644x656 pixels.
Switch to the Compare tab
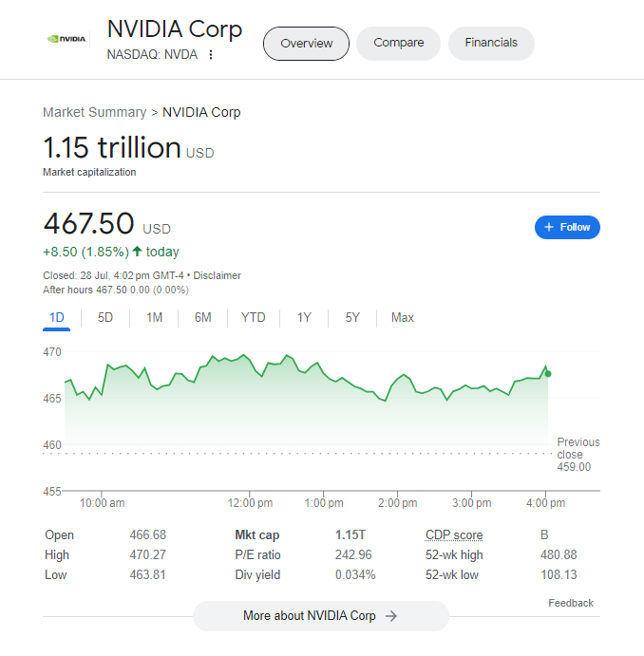398,43
